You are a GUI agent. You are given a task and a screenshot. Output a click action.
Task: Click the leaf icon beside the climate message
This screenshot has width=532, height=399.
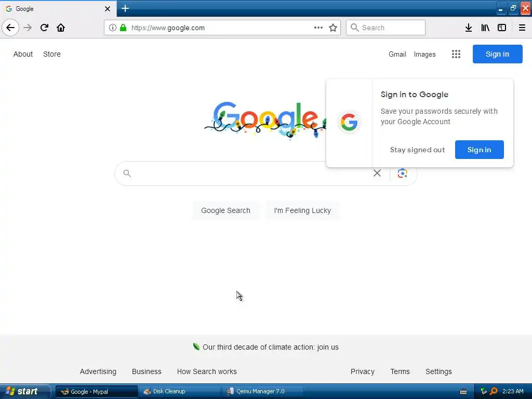196,347
